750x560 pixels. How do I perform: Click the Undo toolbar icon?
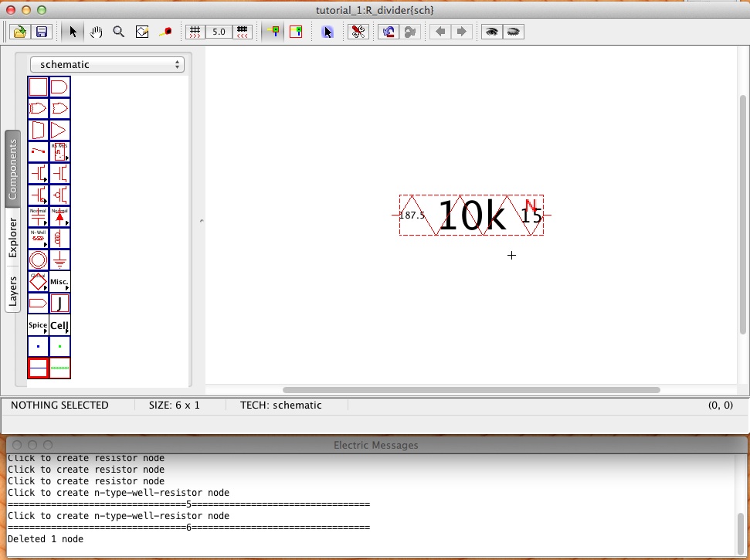point(388,32)
